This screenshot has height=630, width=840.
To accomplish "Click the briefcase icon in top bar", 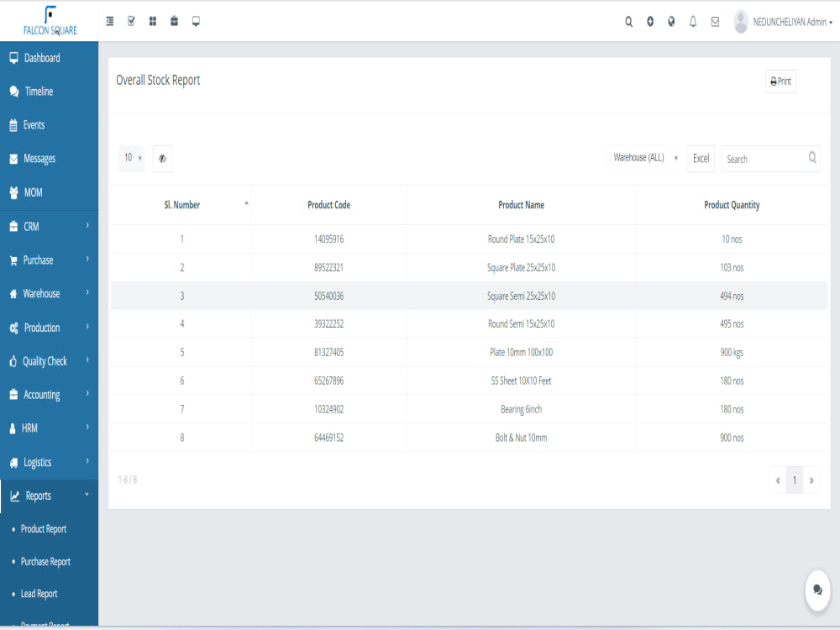I will [x=174, y=21].
